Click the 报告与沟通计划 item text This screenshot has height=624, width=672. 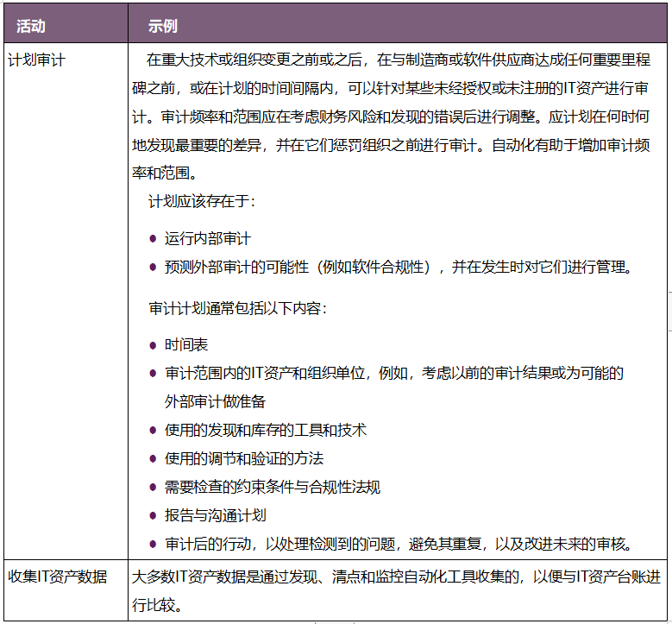(215, 516)
